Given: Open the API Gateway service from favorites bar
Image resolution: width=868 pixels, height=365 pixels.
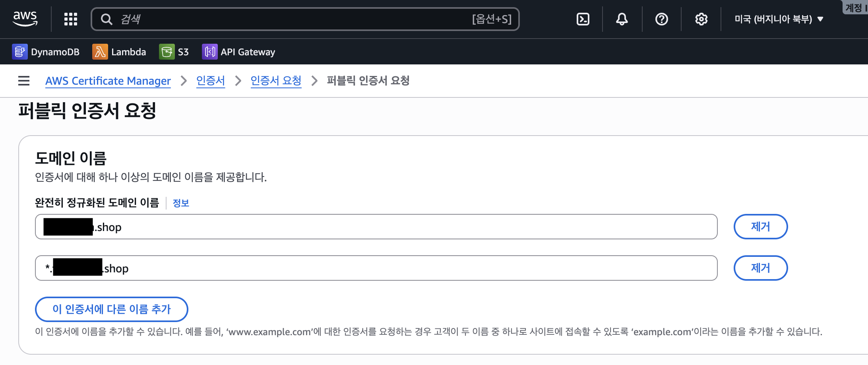Looking at the screenshot, I should [238, 52].
